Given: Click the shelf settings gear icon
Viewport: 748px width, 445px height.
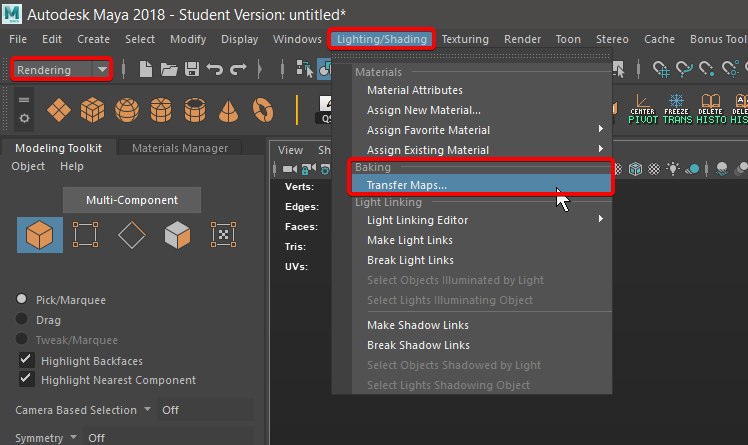Looking at the screenshot, I should (24, 118).
